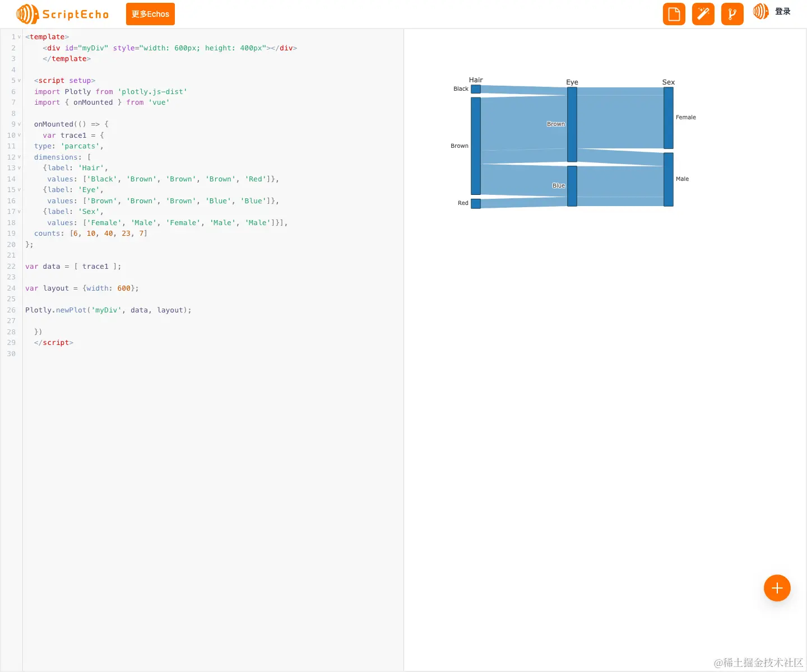
Task: Click the myDiv div element code line
Action: (170, 48)
